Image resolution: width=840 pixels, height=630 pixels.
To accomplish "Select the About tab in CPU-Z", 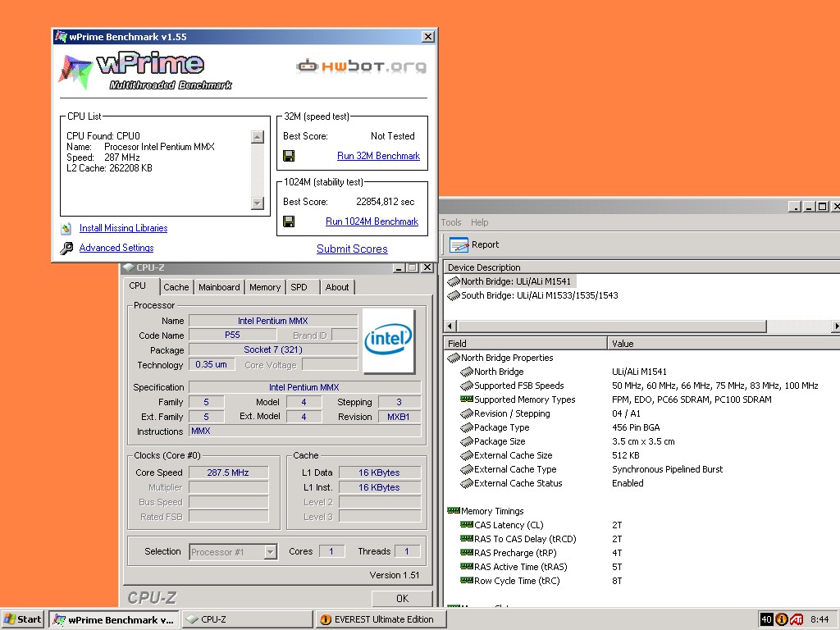I will point(337,287).
